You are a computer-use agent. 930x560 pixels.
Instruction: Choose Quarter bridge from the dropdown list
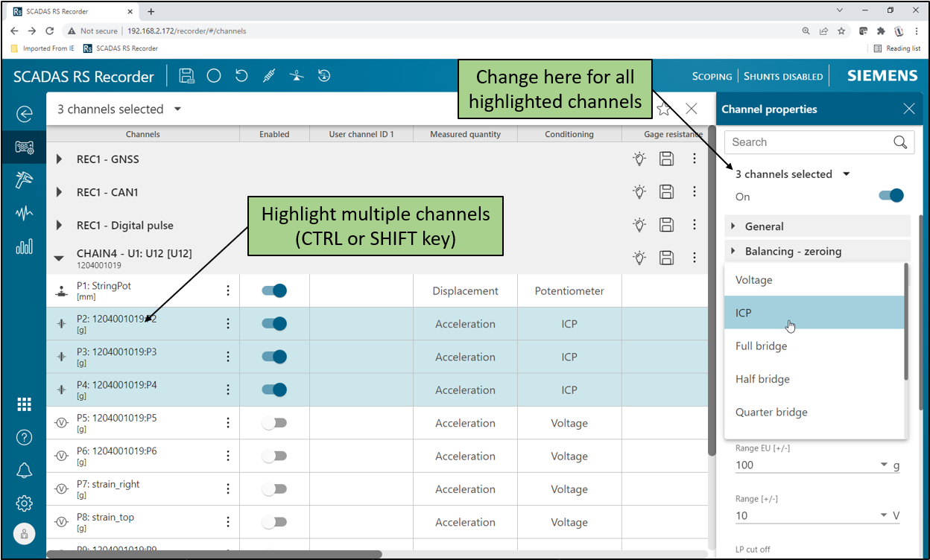click(771, 412)
